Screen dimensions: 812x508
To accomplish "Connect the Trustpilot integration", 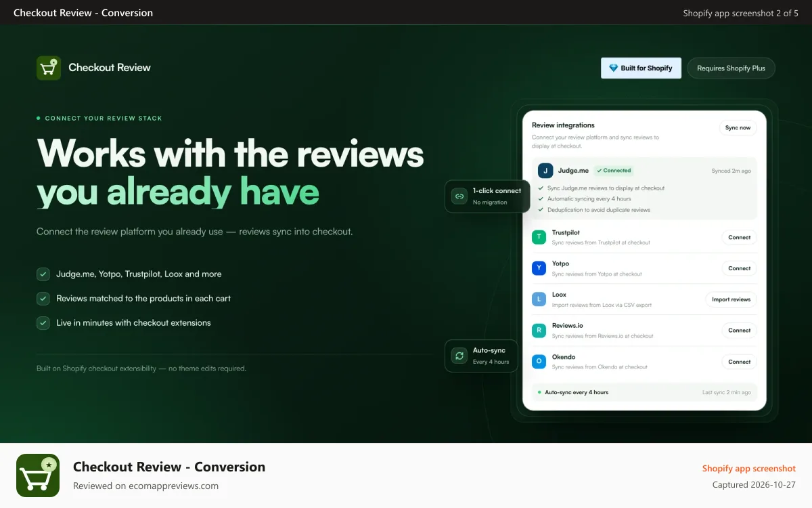I will 739,238.
